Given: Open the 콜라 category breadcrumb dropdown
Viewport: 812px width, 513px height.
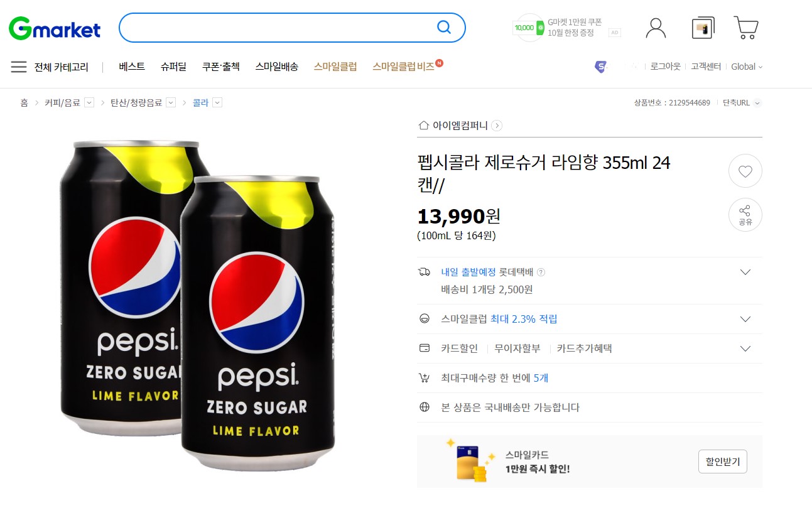Looking at the screenshot, I should pyautogui.click(x=217, y=103).
